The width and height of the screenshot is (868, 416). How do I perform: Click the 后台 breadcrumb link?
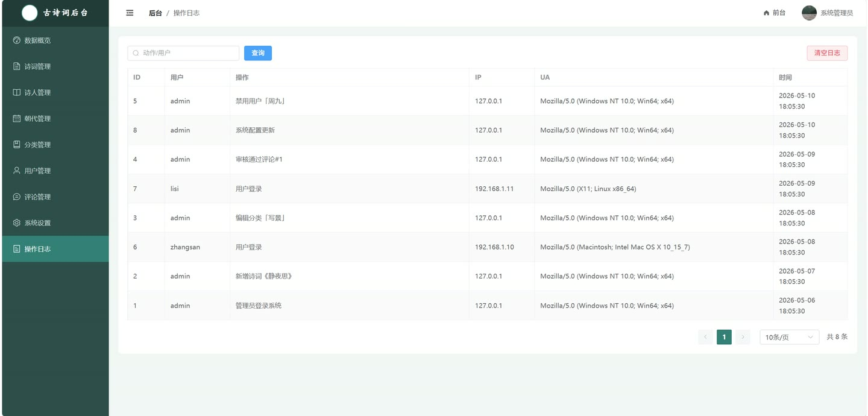click(x=156, y=13)
